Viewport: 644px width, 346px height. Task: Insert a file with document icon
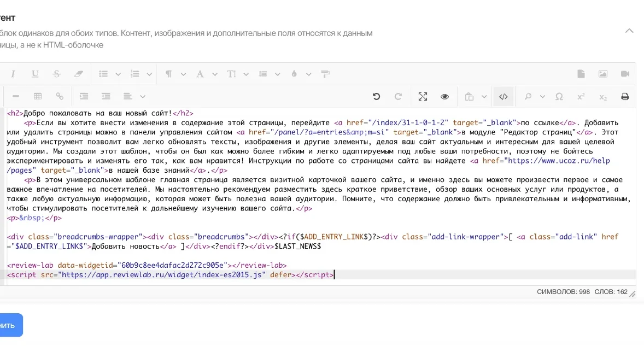point(581,74)
